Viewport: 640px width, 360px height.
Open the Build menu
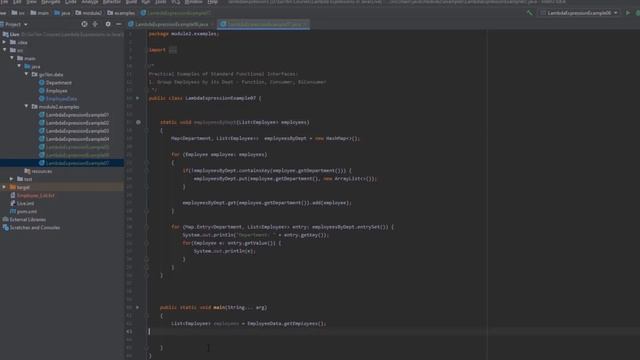[131, 2]
